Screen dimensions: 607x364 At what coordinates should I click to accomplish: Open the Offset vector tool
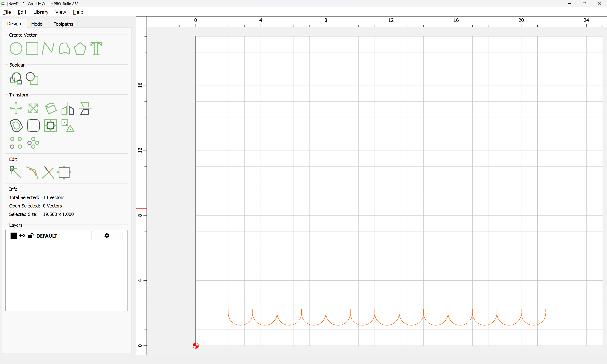[16, 126]
